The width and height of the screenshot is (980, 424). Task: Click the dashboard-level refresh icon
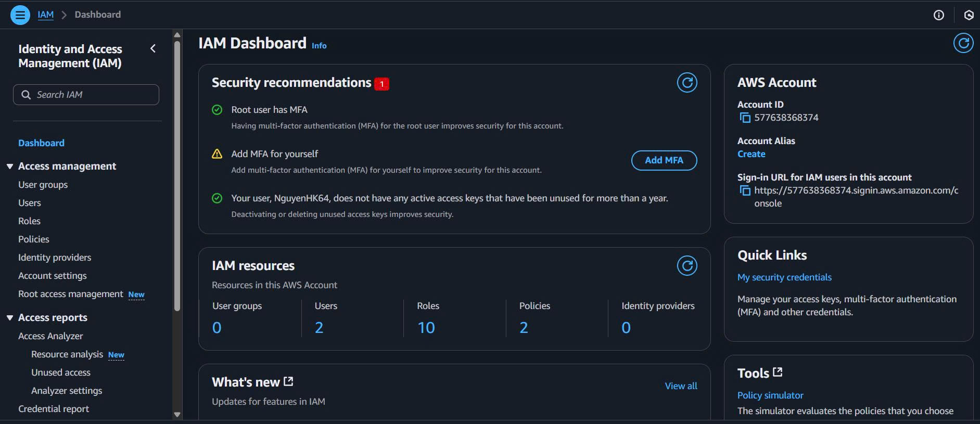click(963, 43)
